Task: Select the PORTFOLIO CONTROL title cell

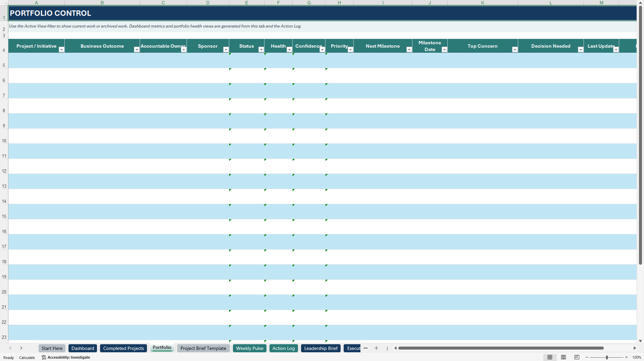Action: [323, 13]
